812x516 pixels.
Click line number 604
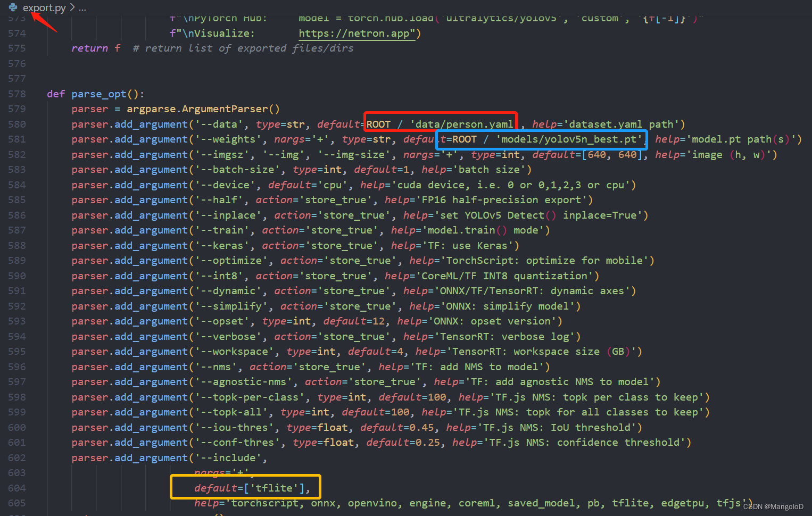17,488
